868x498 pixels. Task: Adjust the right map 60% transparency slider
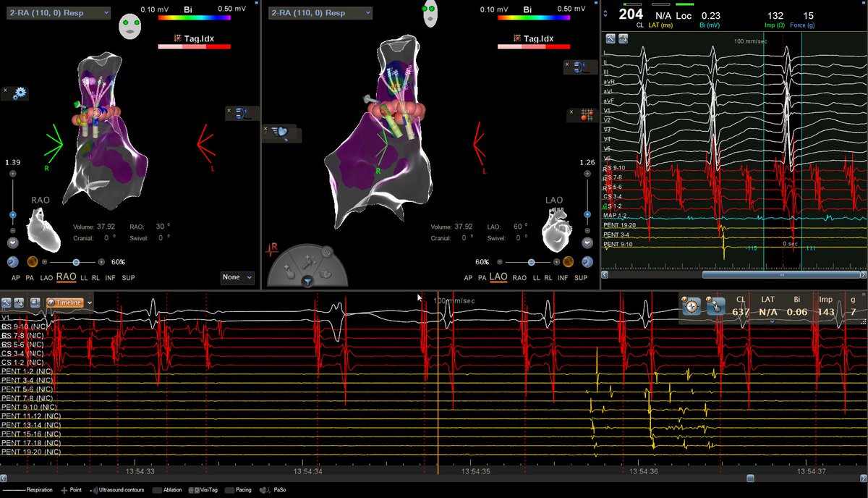pyautogui.click(x=532, y=262)
